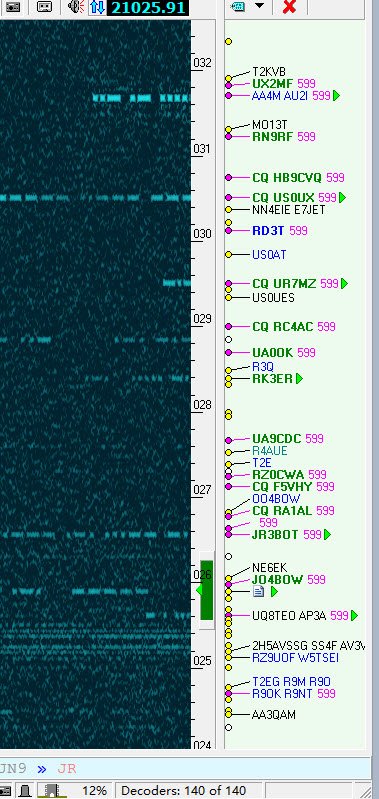Click the radio icon in the top toolbar
This screenshot has height=799, width=379.
13,7
